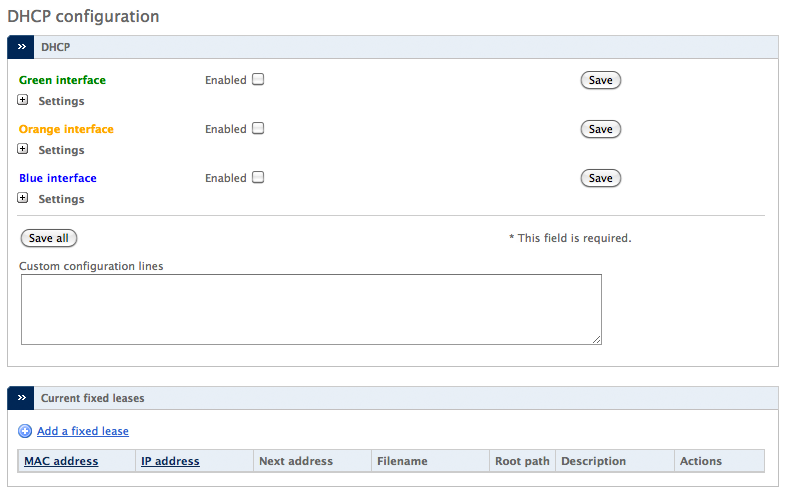The image size is (787, 492).
Task: Enable DHCP on Orange interface
Action: click(x=258, y=129)
